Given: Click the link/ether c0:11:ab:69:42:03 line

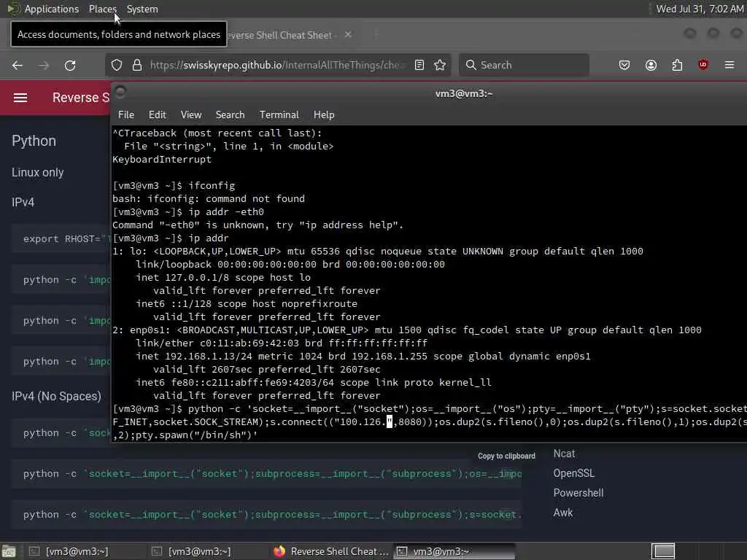Looking at the screenshot, I should click(x=282, y=343).
